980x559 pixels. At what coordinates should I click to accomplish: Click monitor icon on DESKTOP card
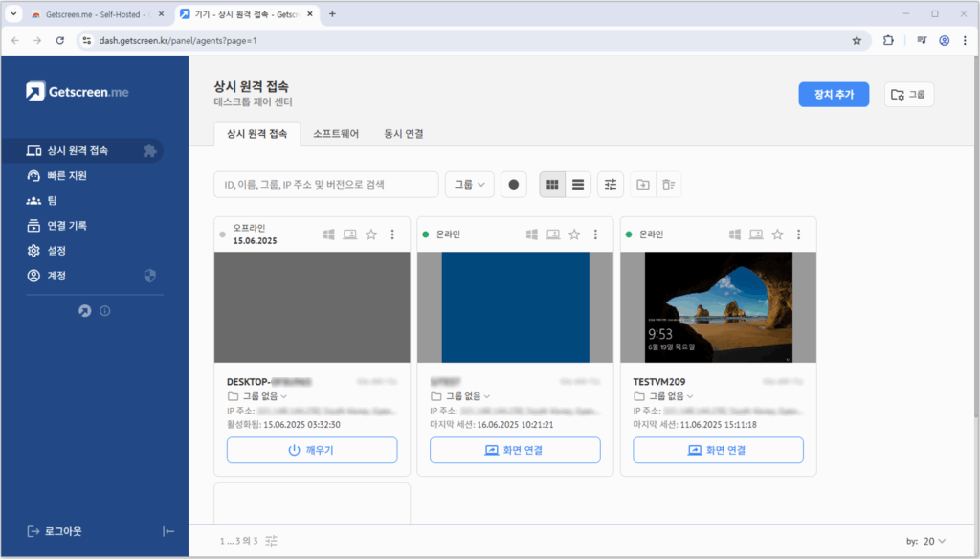coord(350,235)
